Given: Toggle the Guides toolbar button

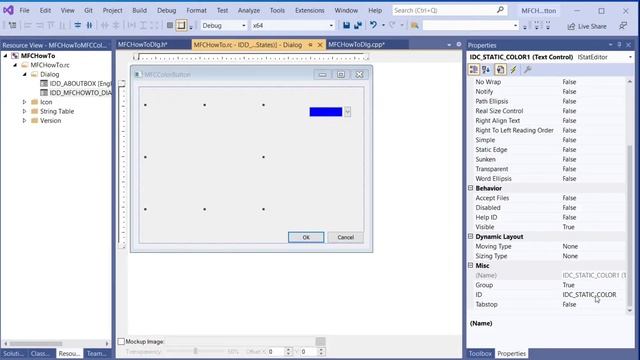Looking at the screenshot, I should [x=181, y=25].
